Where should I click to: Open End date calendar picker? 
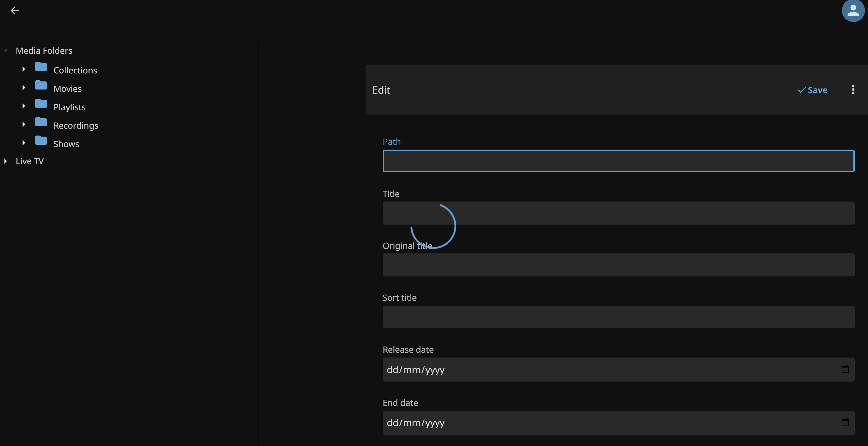click(845, 422)
